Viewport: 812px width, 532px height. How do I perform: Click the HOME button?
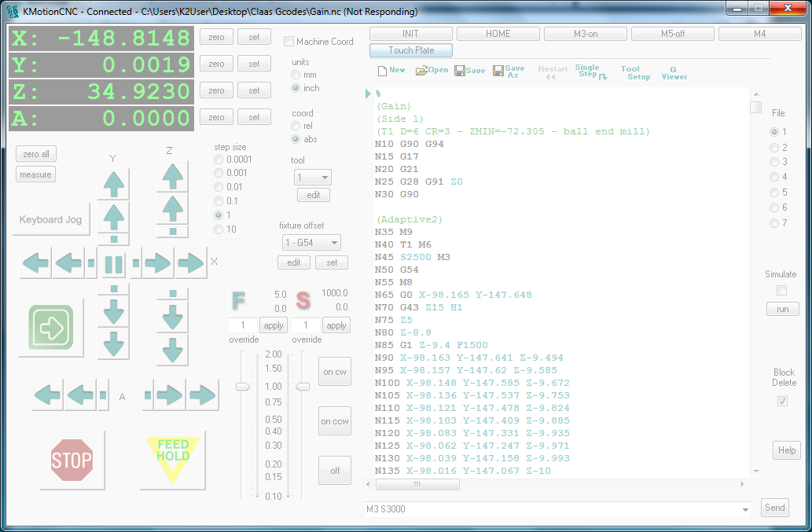[x=498, y=34]
